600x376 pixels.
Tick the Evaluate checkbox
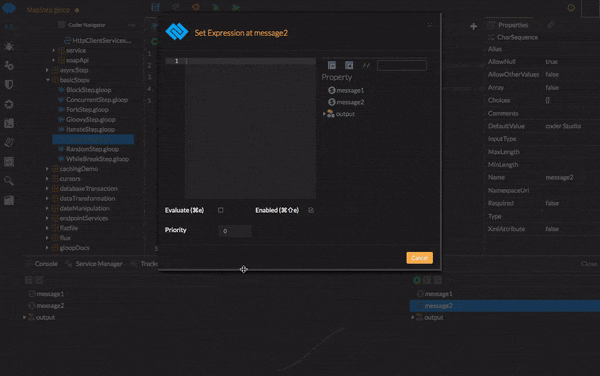click(221, 210)
